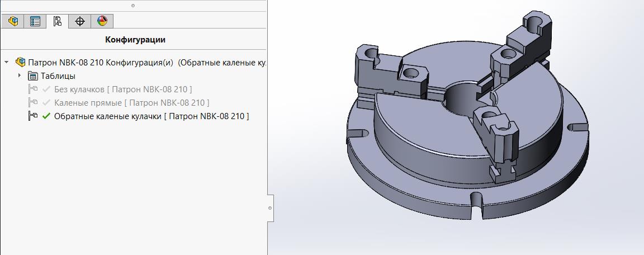Click the green checkmark of the active configuration

click(46, 116)
